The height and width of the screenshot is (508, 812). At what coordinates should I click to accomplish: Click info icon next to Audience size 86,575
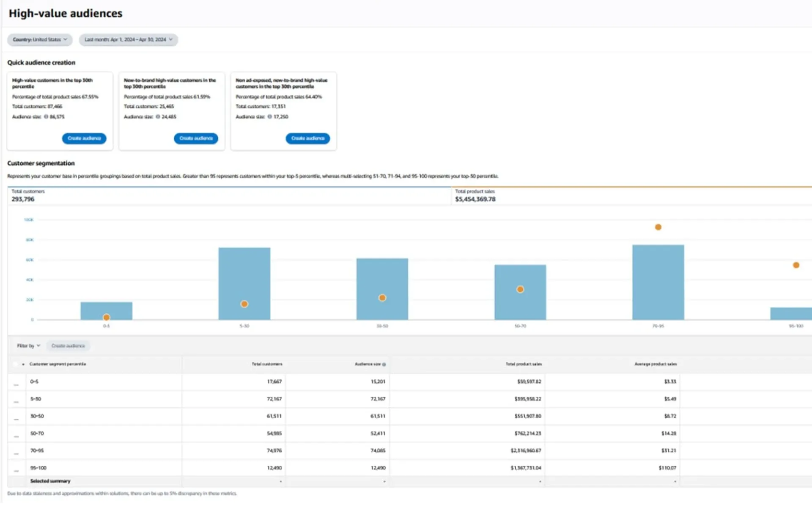[46, 118]
